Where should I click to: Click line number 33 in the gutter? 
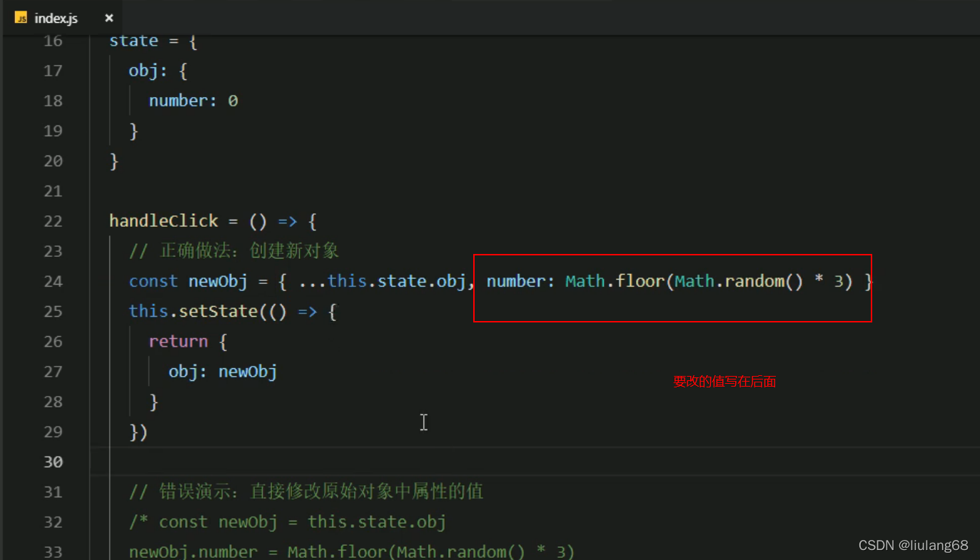click(x=53, y=551)
